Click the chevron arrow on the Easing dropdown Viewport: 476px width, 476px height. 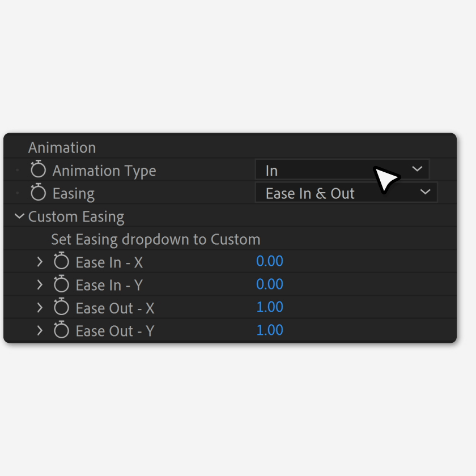(x=425, y=192)
